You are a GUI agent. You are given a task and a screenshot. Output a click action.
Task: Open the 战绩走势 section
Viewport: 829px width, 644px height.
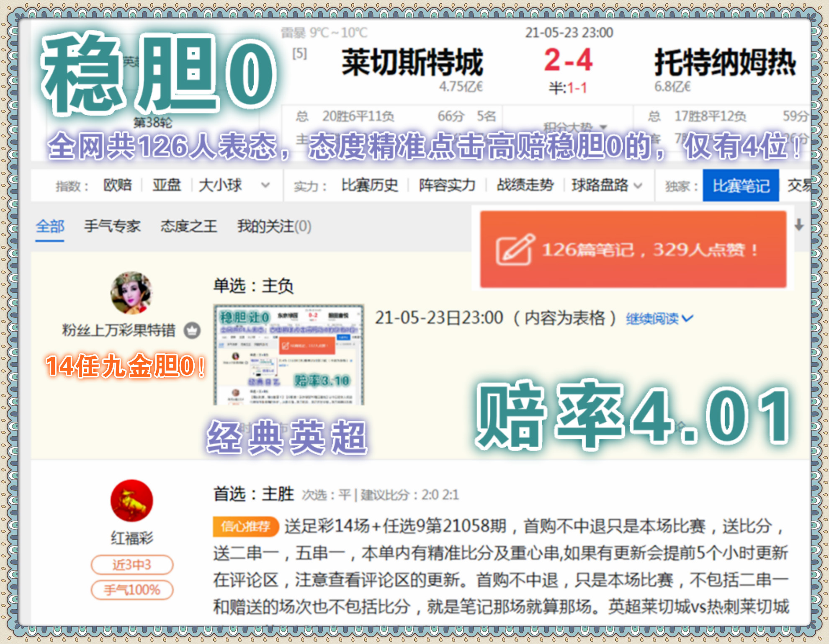[x=525, y=185]
